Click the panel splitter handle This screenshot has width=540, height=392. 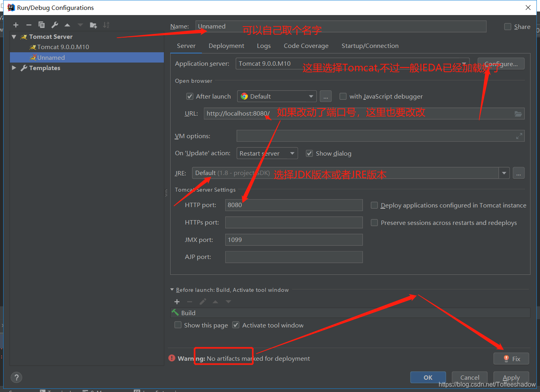click(x=166, y=193)
